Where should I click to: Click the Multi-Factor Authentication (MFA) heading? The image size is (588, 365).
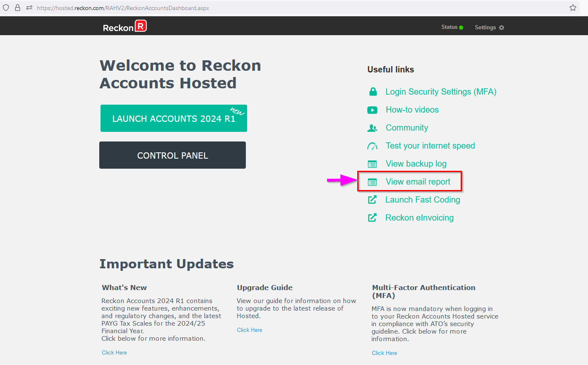(x=424, y=291)
